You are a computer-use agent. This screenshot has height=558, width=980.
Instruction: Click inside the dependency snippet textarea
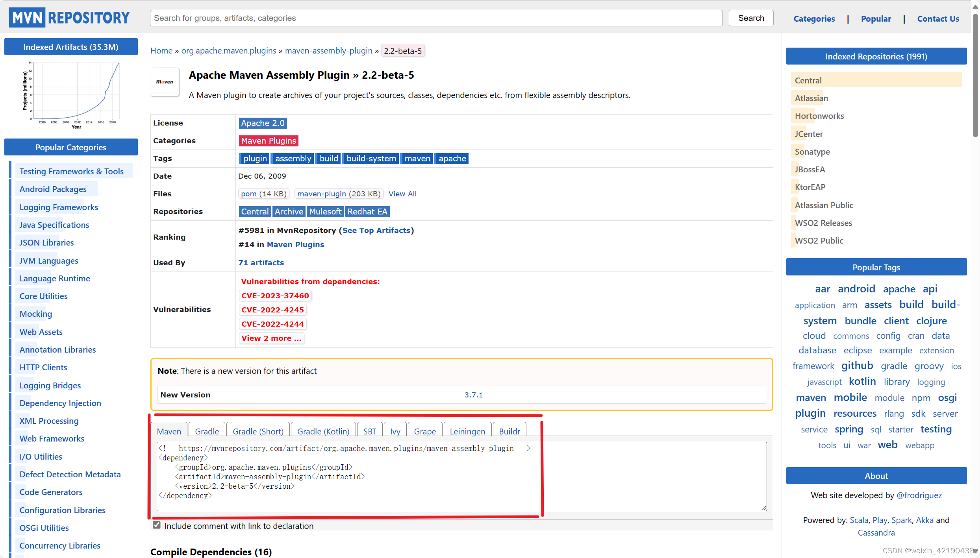(461, 477)
